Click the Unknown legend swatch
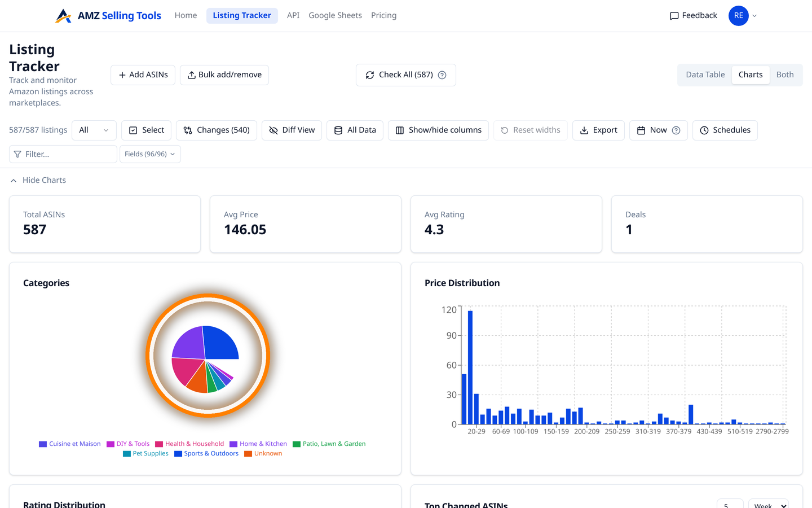The width and height of the screenshot is (812, 508). point(248,454)
